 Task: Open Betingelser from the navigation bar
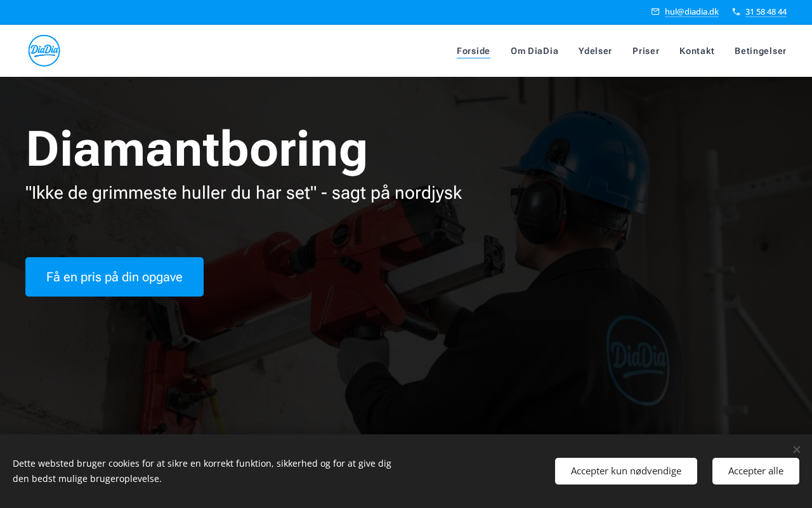(x=761, y=51)
